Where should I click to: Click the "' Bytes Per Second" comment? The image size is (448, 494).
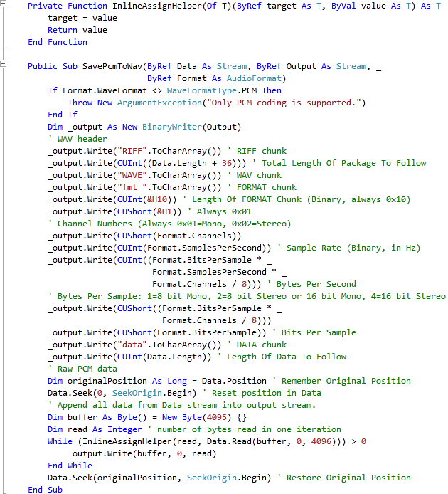pyautogui.click(x=311, y=284)
